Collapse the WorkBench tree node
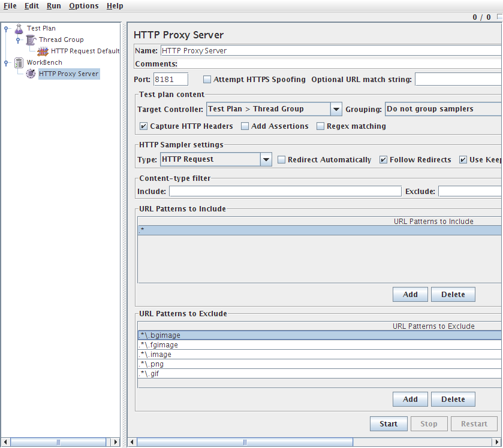503x448 pixels. (x=6, y=63)
